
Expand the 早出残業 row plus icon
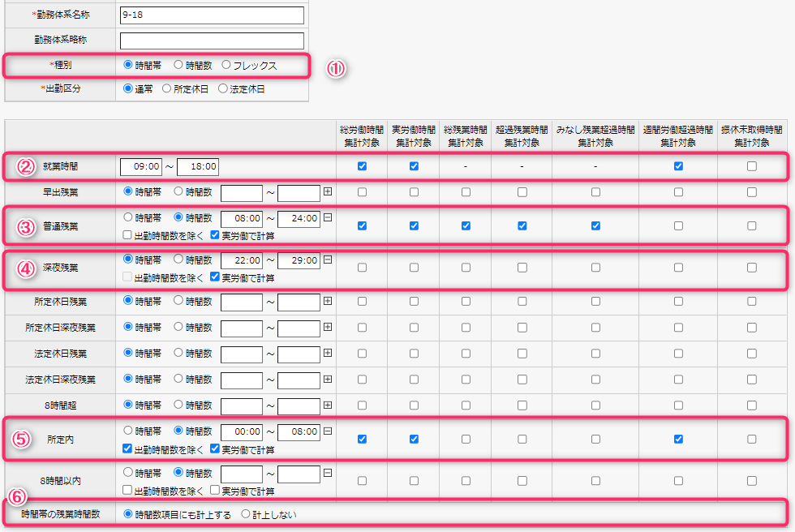[x=328, y=192]
